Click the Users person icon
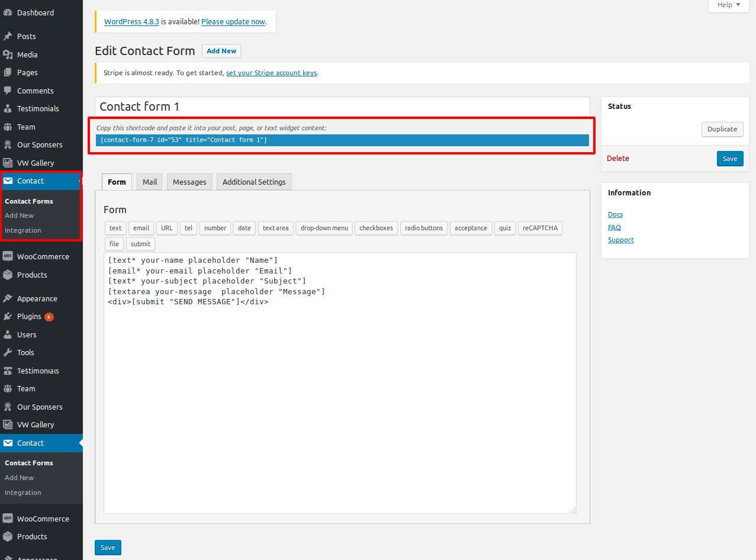The width and height of the screenshot is (756, 560). pos(8,334)
